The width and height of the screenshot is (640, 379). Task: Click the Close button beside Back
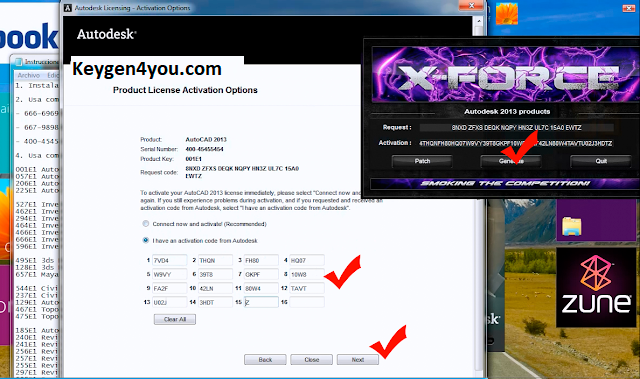click(311, 359)
